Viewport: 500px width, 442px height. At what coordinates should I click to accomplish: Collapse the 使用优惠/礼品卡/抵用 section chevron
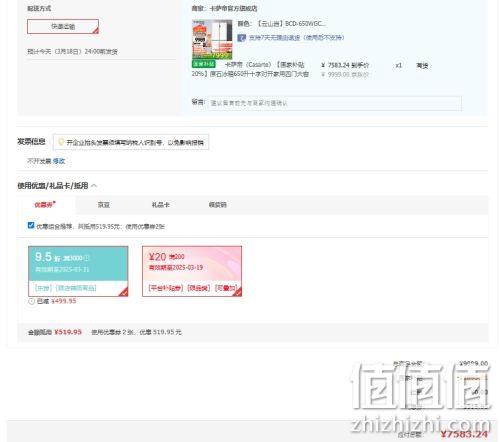tap(94, 186)
